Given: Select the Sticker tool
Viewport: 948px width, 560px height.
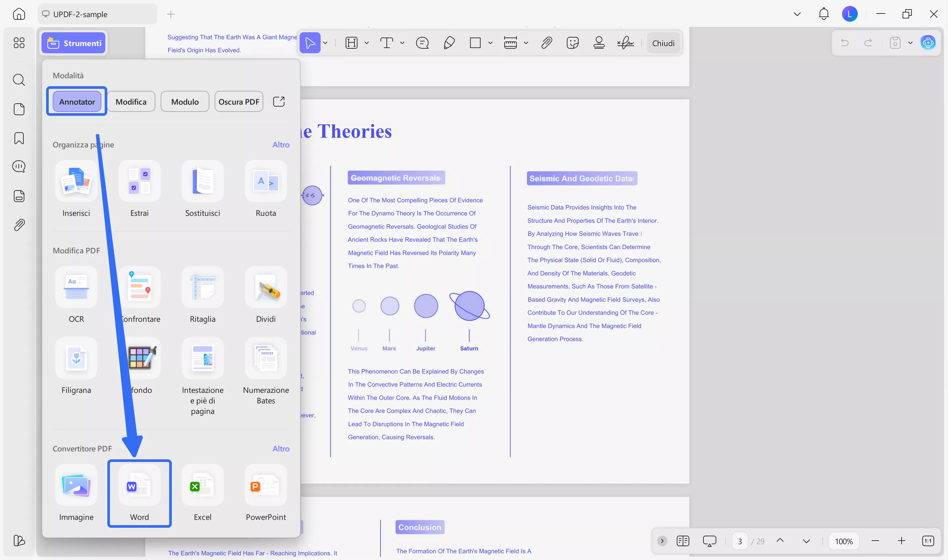Looking at the screenshot, I should click(572, 43).
